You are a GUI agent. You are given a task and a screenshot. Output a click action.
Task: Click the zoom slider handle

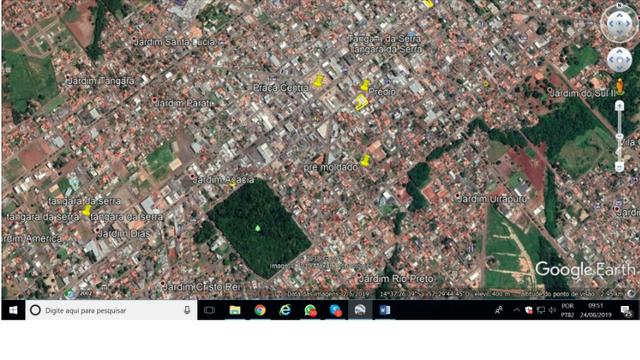pyautogui.click(x=620, y=136)
